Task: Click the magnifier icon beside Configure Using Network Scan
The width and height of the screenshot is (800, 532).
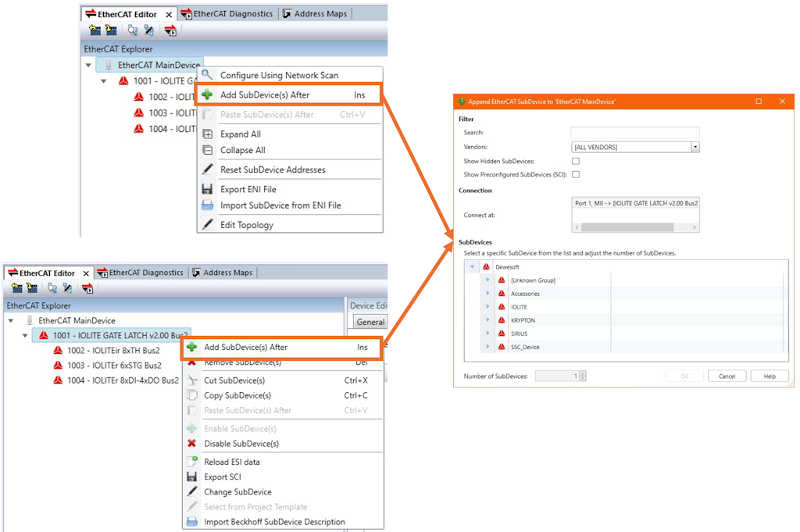Action: coord(207,74)
